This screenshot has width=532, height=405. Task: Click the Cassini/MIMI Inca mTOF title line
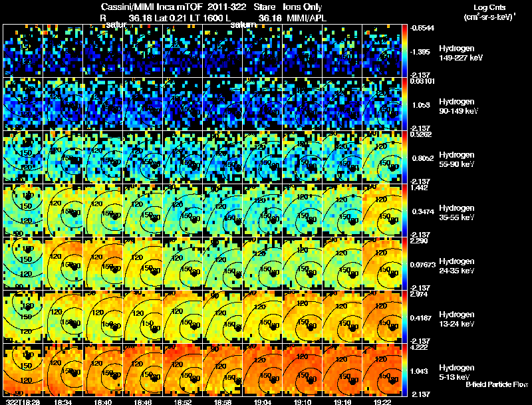211,7
